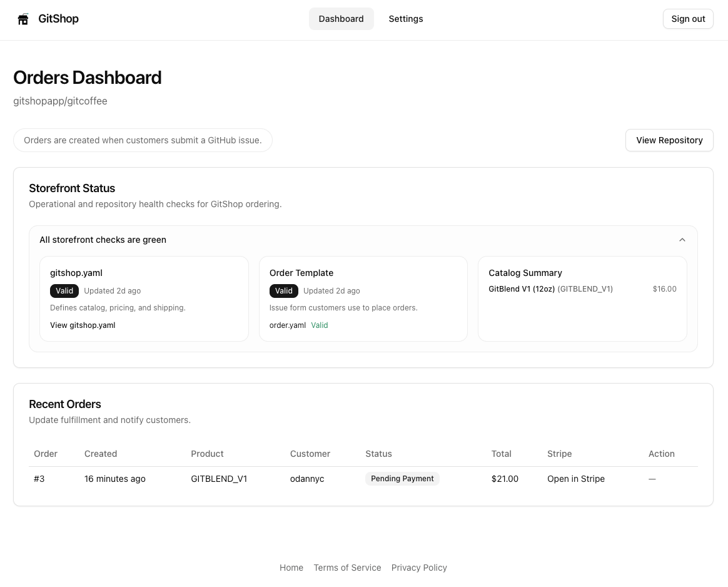Click the Valid badge on Order Template

click(x=283, y=290)
